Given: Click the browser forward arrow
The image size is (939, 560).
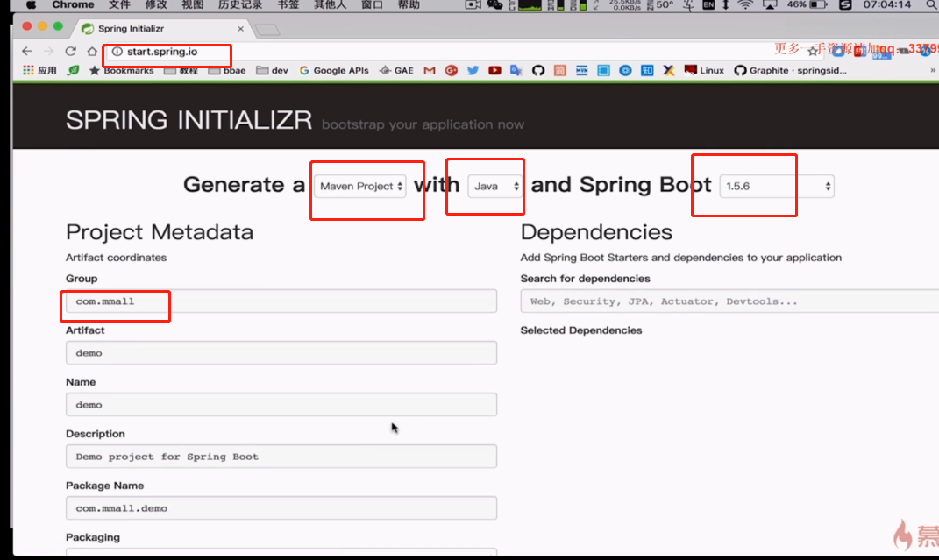Looking at the screenshot, I should (x=48, y=52).
